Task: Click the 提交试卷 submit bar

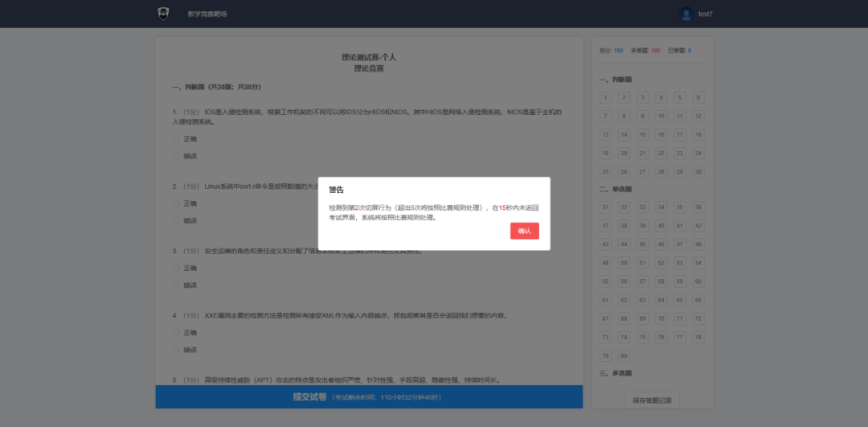Action: click(369, 396)
